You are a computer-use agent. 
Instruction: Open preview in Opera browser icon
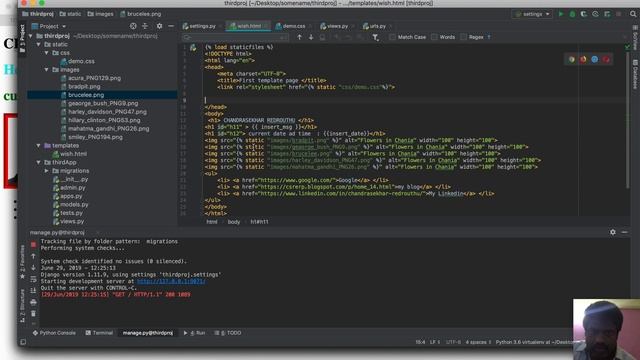point(606,60)
